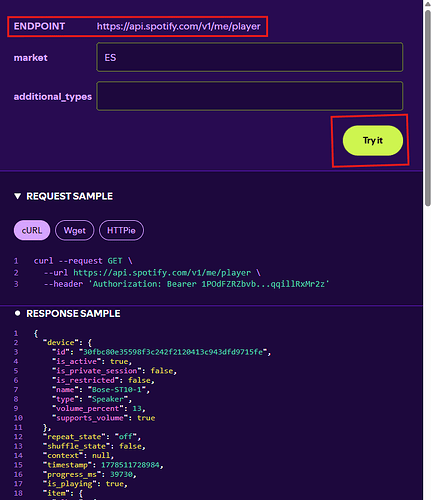
Task: Click the vertical scrollbar thumb
Action: (x=427, y=108)
